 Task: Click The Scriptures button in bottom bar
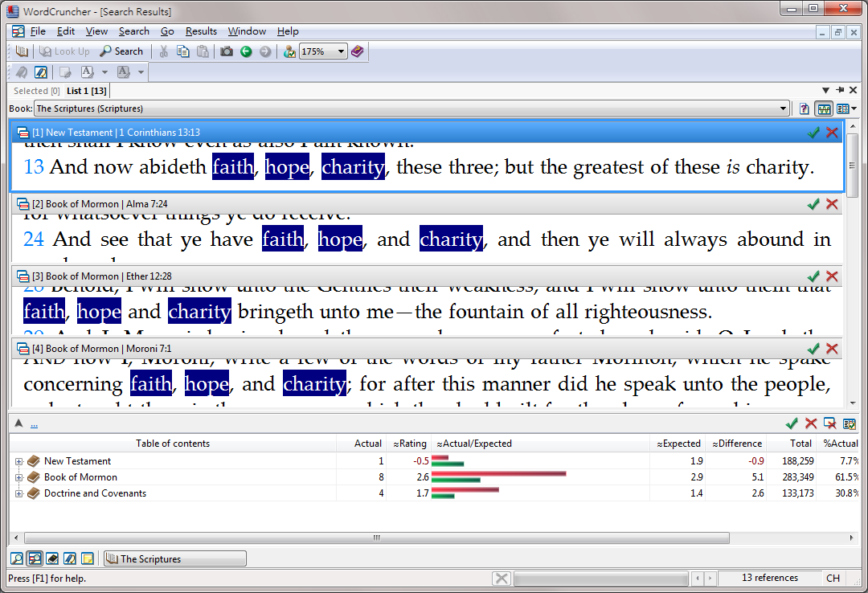click(x=175, y=558)
